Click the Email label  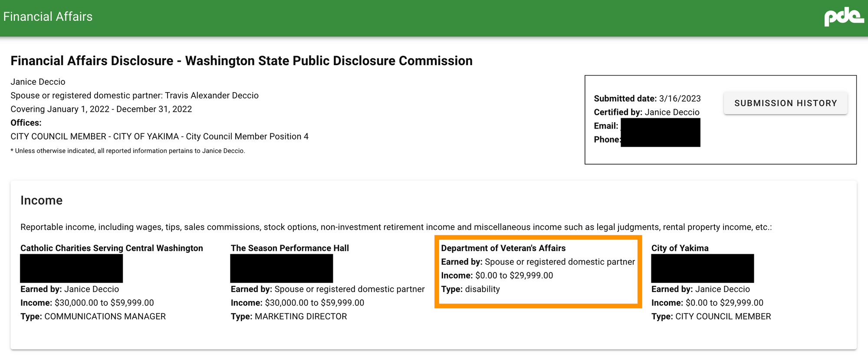606,126
